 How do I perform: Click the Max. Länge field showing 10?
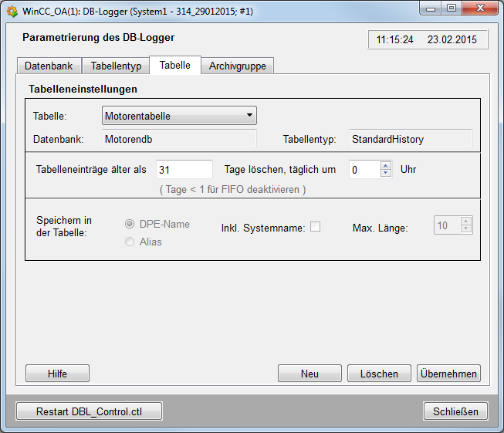(x=447, y=225)
